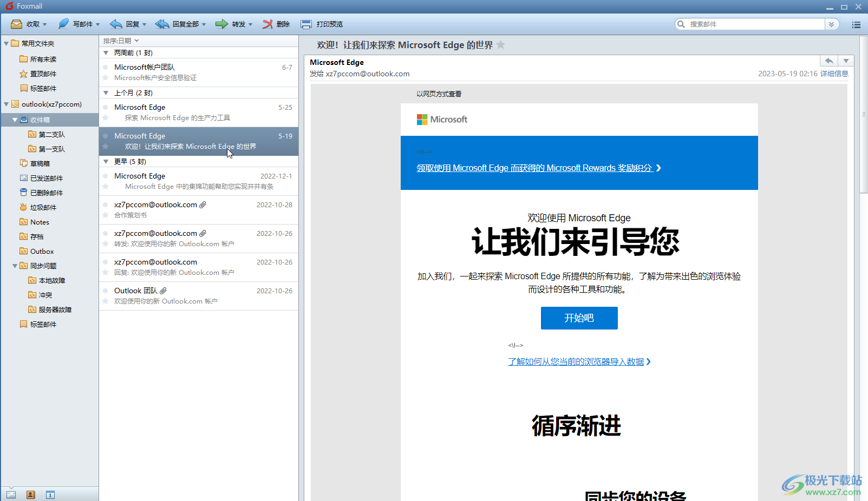Open the 垃圾邮件 junk folder
The image size is (868, 501).
point(43,207)
